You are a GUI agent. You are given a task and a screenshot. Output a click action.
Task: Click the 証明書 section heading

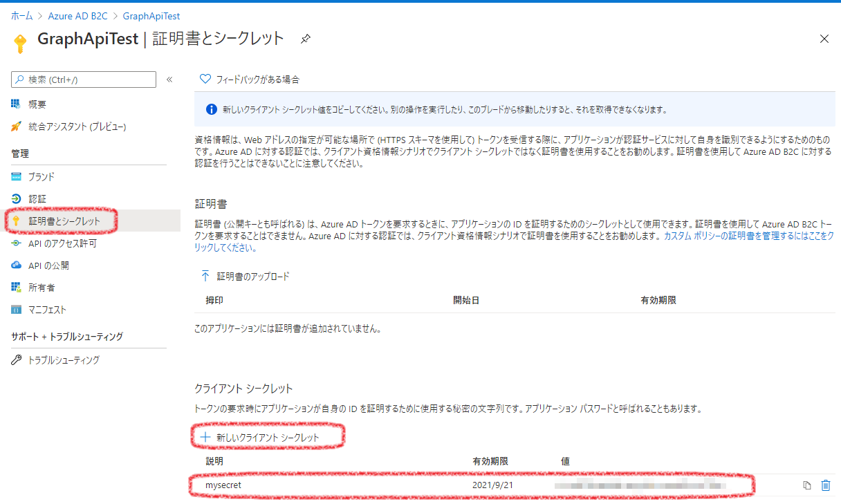coord(211,204)
